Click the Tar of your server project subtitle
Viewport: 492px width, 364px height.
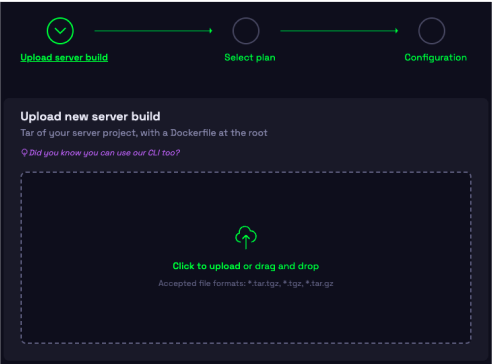tap(144, 133)
